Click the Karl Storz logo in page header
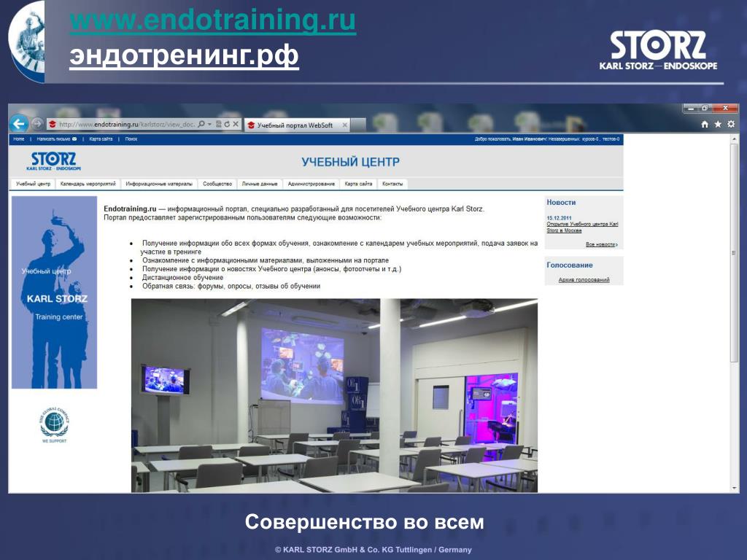 tap(53, 160)
